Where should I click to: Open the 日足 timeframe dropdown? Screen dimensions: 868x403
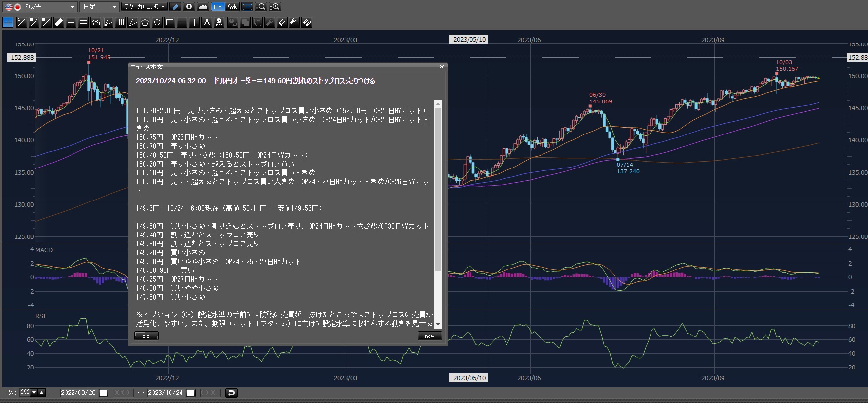[100, 7]
